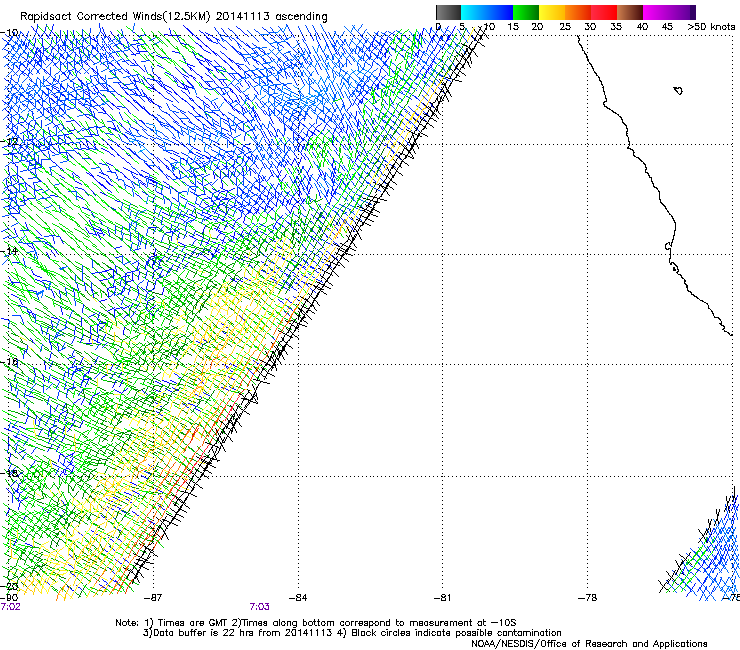Click the legend label '40'
Viewport: 740px width, 650px height.
642,27
